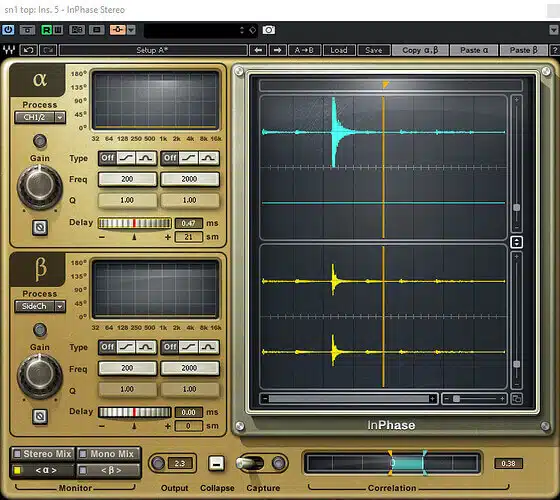Click the alpha Gain knob
This screenshot has height=500, width=560.
tap(40, 187)
